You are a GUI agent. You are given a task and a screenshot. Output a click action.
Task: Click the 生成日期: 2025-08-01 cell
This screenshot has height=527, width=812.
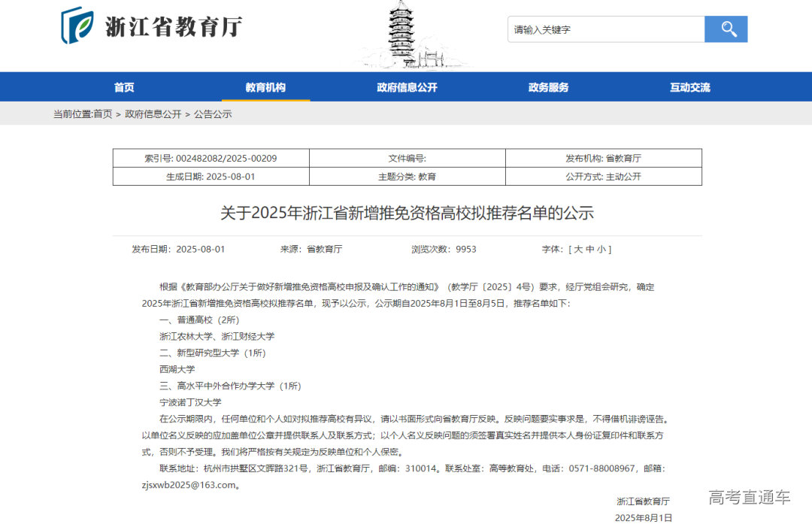tap(211, 176)
